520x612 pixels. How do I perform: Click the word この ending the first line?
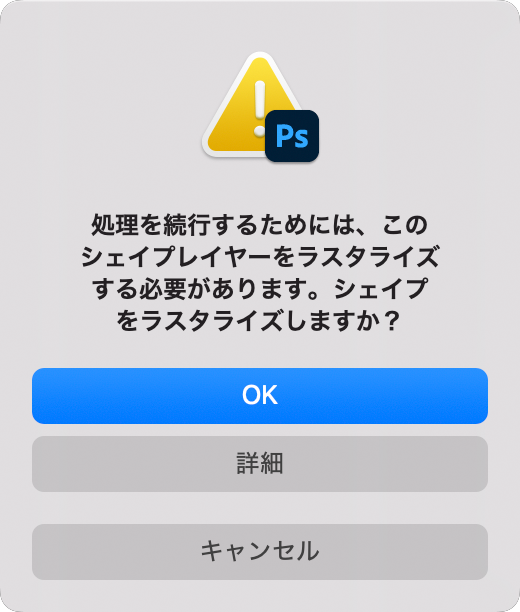pos(405,225)
